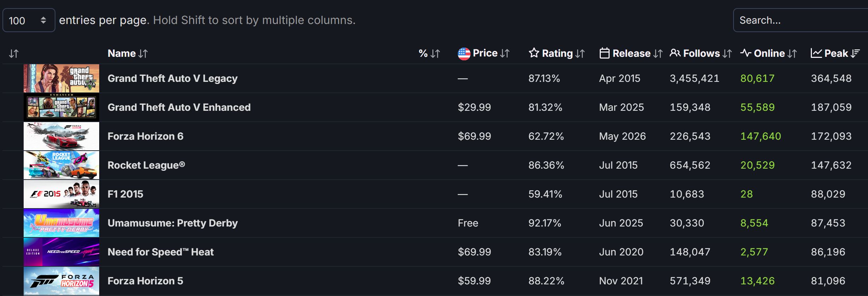This screenshot has height=296, width=868.
Task: Sort the table by Release arrows
Action: (x=658, y=54)
